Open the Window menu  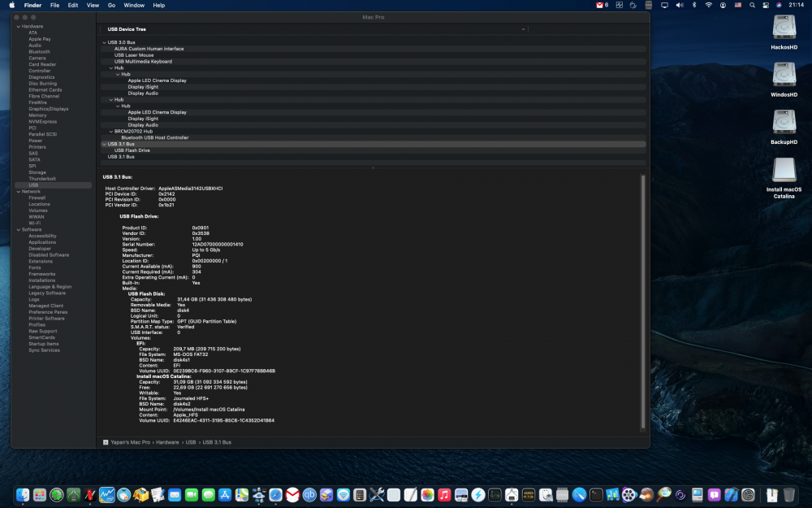pos(134,5)
